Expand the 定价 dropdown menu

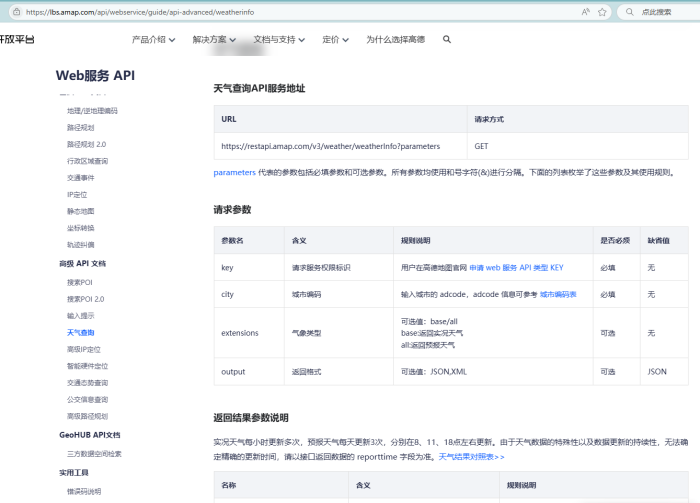click(x=335, y=40)
